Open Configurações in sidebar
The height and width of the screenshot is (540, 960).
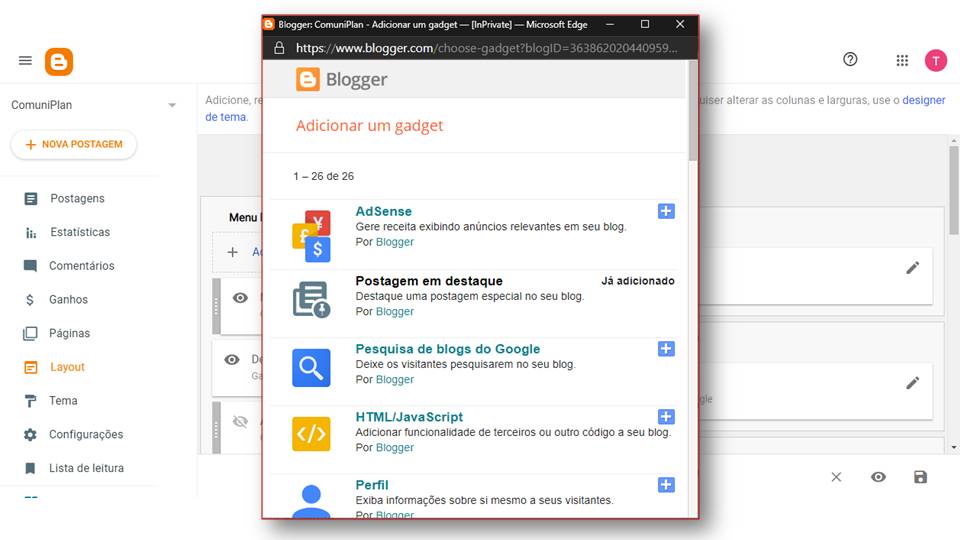(x=86, y=434)
